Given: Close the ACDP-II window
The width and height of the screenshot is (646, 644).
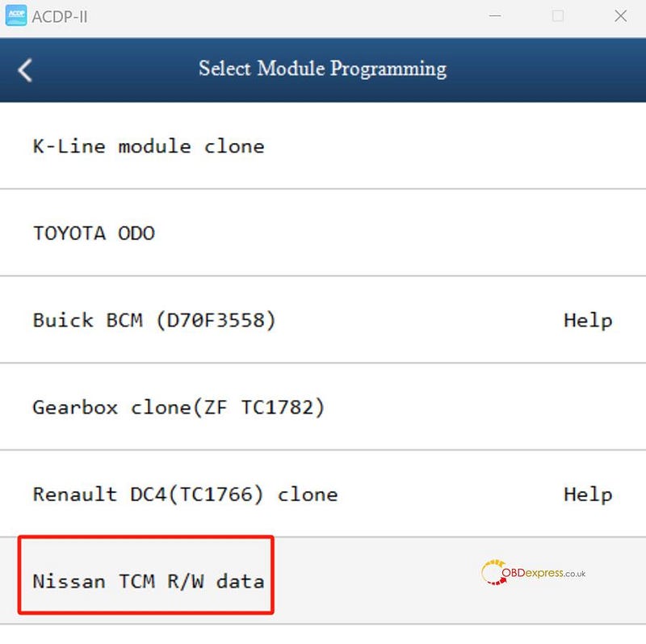Looking at the screenshot, I should [620, 16].
